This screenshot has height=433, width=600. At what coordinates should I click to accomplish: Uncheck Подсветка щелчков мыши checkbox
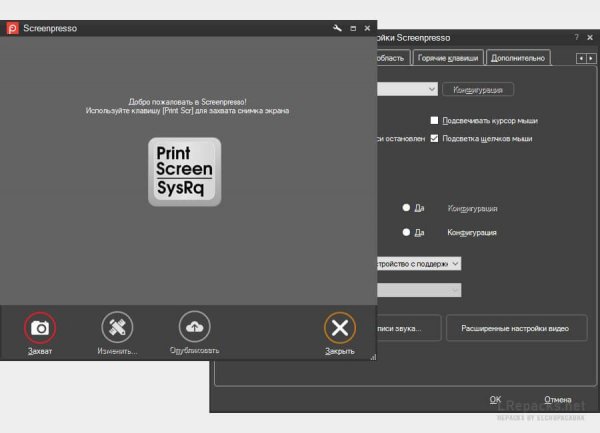coord(434,138)
